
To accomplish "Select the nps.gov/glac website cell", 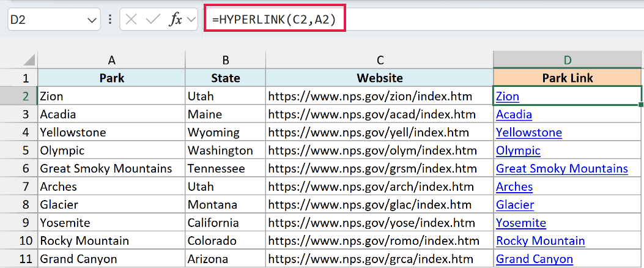I will pyautogui.click(x=380, y=204).
